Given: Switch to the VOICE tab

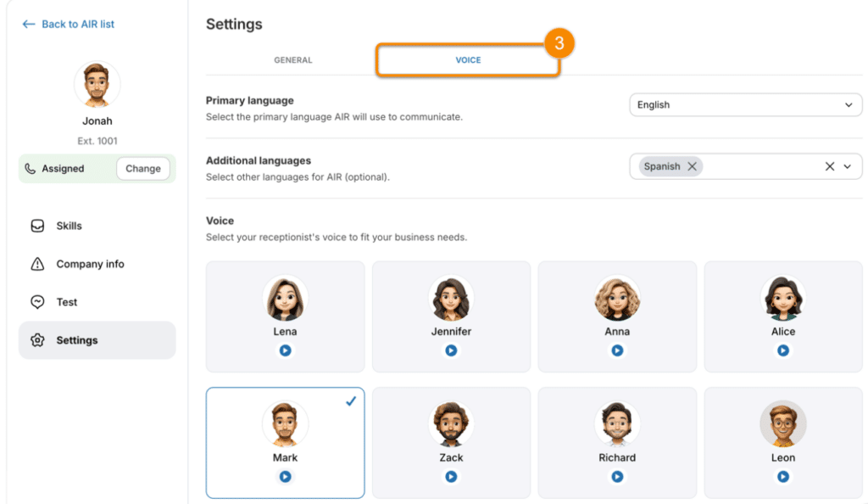Looking at the screenshot, I should pyautogui.click(x=468, y=60).
